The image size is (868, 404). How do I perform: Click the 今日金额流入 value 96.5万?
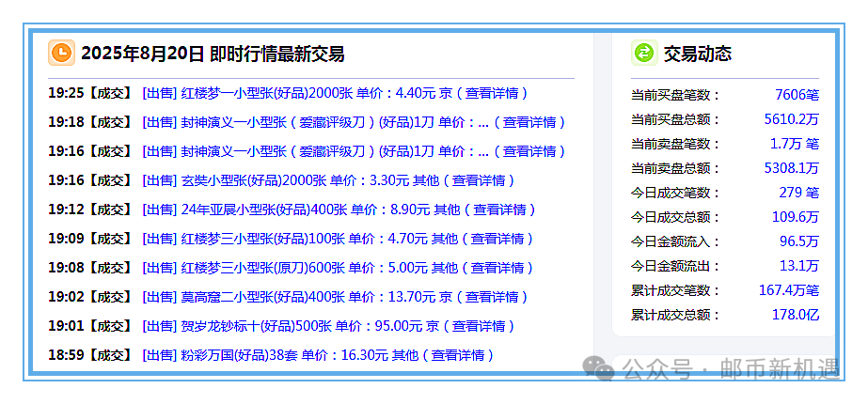point(799,241)
